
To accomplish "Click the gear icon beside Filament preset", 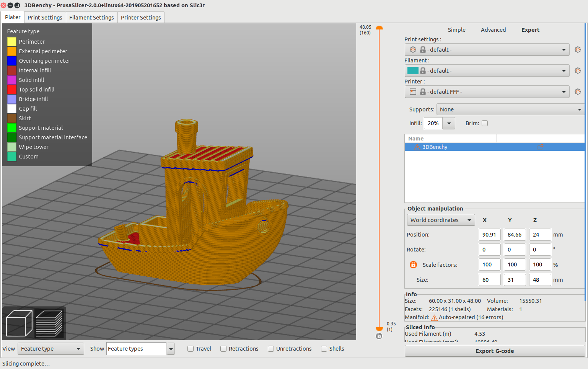I will point(578,71).
